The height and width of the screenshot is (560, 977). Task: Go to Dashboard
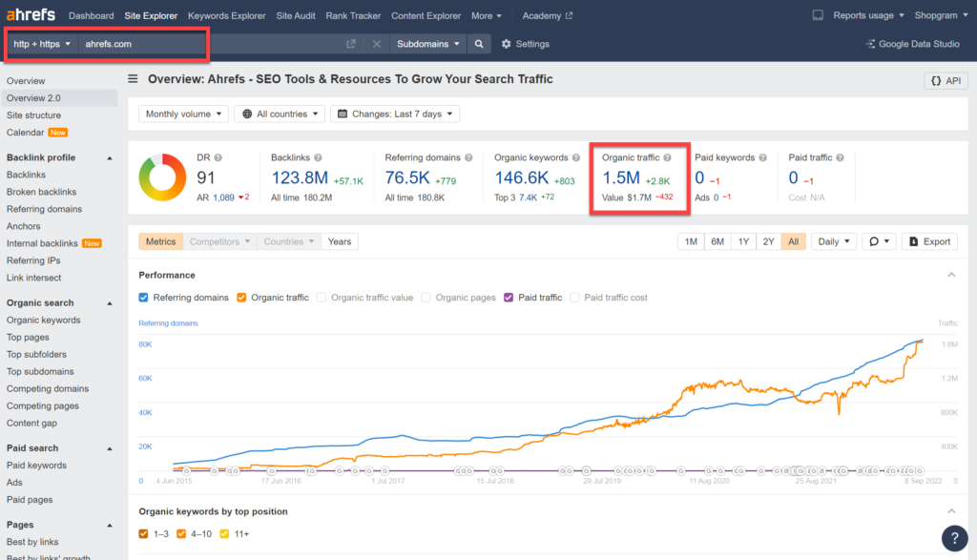(x=91, y=15)
